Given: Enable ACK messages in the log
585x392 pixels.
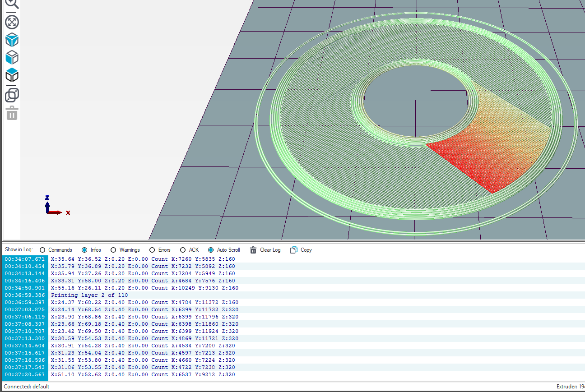Looking at the screenshot, I should pos(183,250).
